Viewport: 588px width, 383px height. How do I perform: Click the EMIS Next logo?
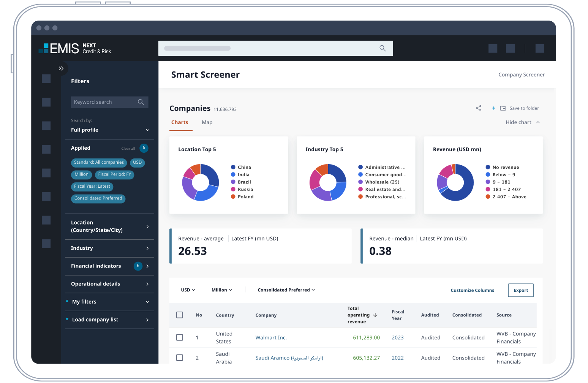tap(75, 48)
